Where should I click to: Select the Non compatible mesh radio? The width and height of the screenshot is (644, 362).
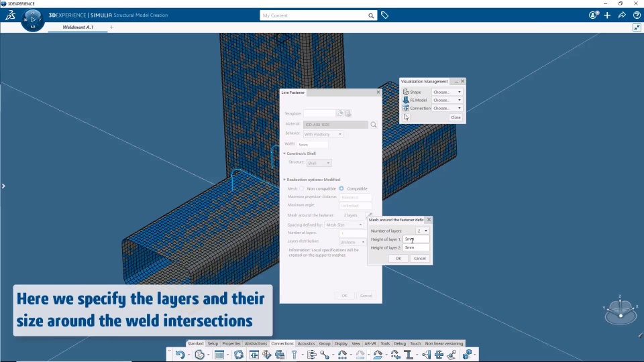click(x=302, y=188)
